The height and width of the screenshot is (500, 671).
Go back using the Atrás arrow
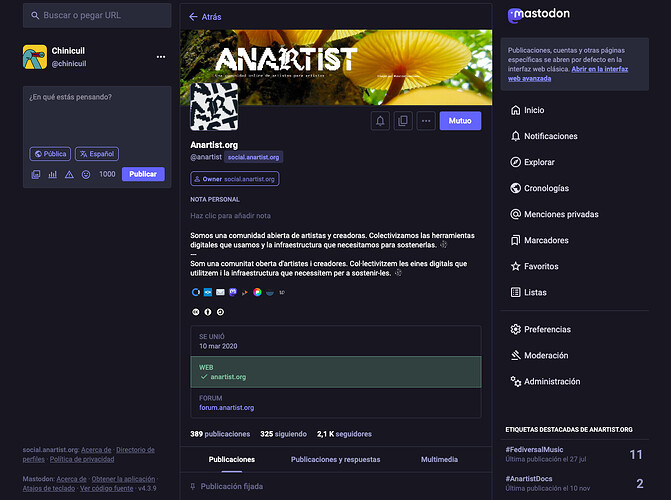(204, 17)
